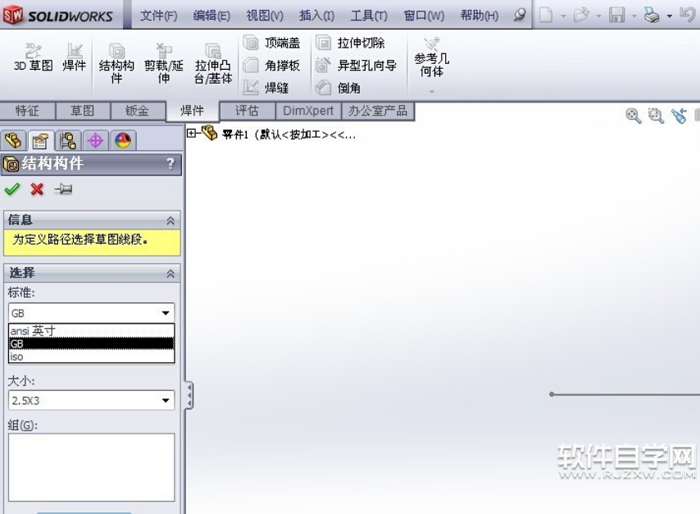Open the 窗口(W) menu

click(x=424, y=16)
